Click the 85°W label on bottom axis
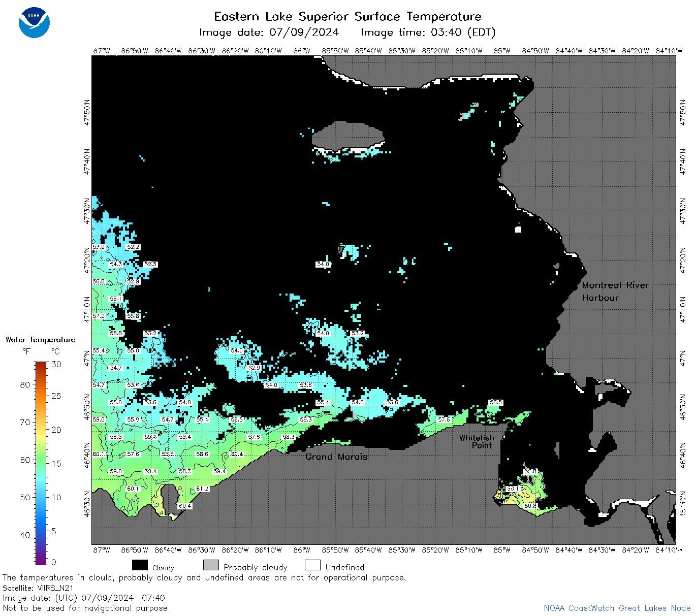Screen dimensions: 696x616 [x=502, y=549]
